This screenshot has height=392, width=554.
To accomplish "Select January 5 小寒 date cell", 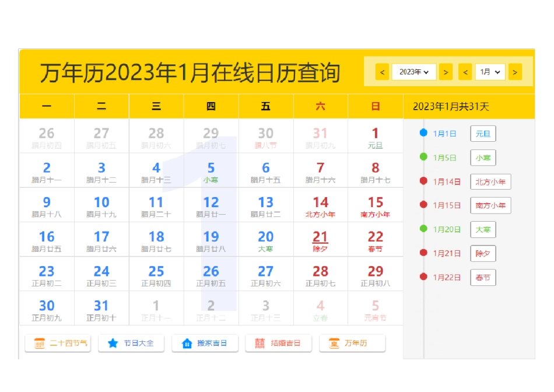I will coord(211,171).
